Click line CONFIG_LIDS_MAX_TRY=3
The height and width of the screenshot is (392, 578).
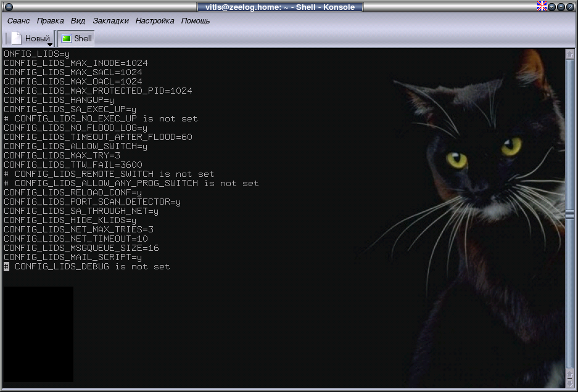point(62,155)
